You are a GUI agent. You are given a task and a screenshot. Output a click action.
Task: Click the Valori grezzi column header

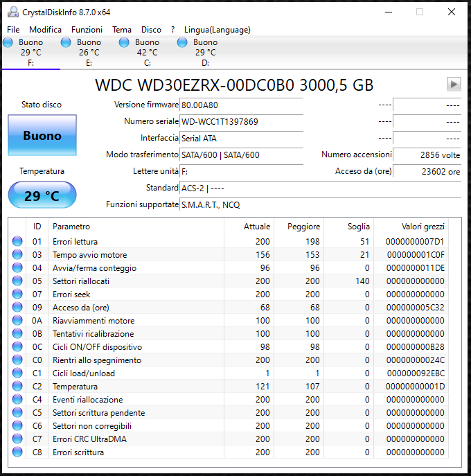click(x=411, y=227)
